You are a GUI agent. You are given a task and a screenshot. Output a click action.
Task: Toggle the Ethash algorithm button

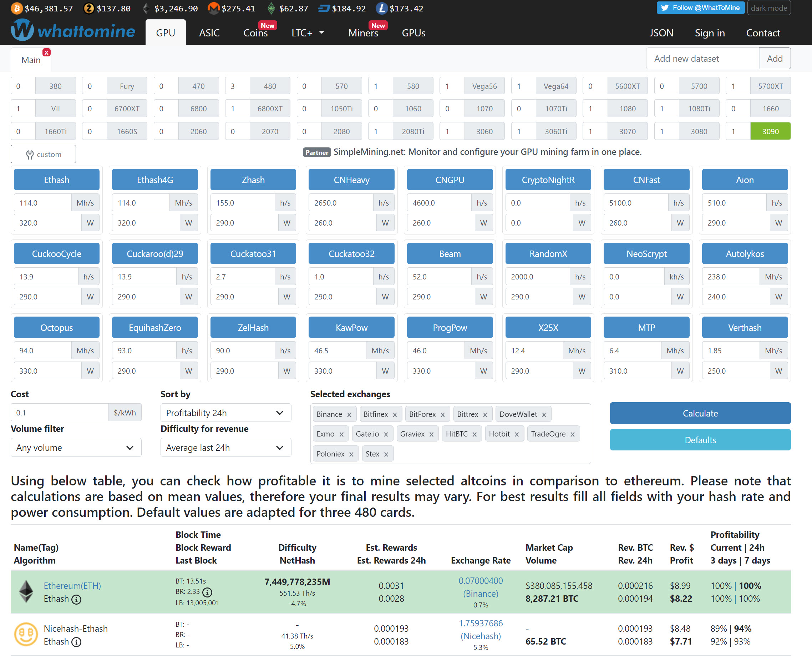pyautogui.click(x=57, y=180)
